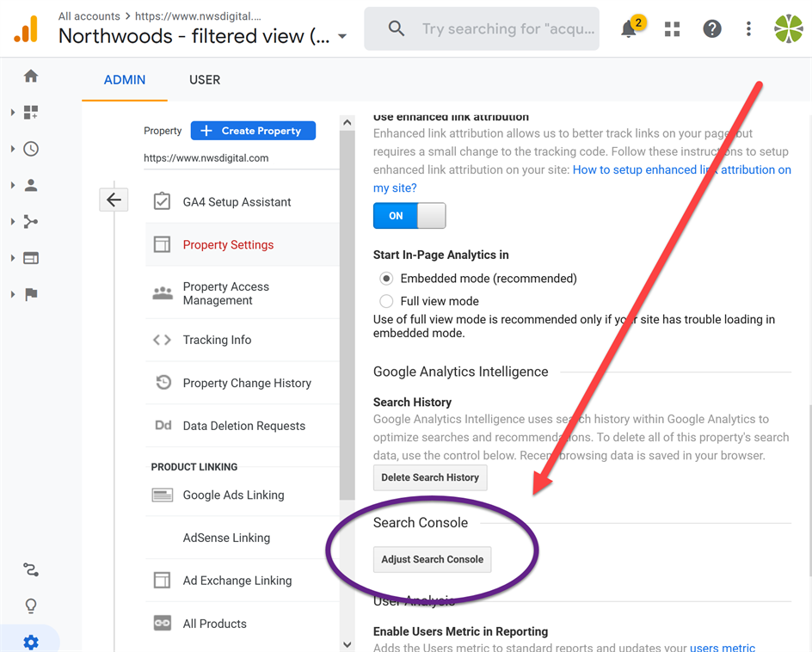Click Ad Exchange Linking icon
The width and height of the screenshot is (812, 652).
pyautogui.click(x=162, y=581)
